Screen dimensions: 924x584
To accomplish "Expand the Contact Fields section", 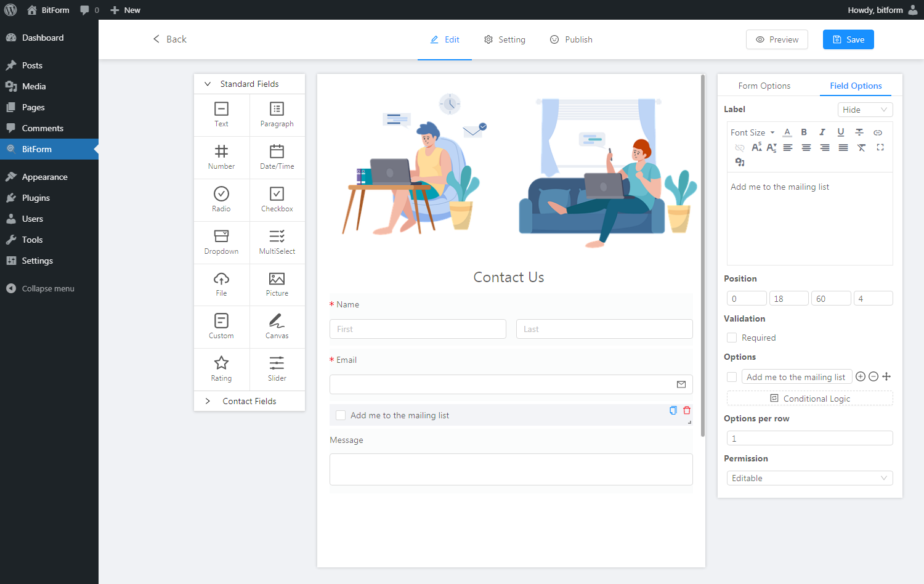I will (x=249, y=401).
